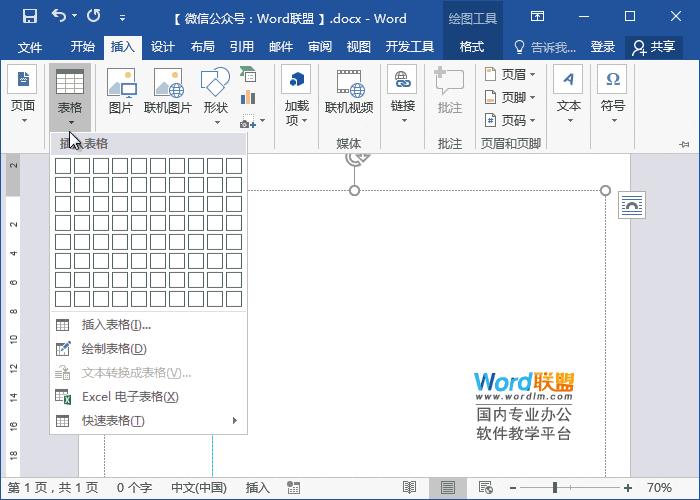Choose Excel 电子表格(X) menu item
This screenshot has height=500, width=700.
pyautogui.click(x=148, y=397)
